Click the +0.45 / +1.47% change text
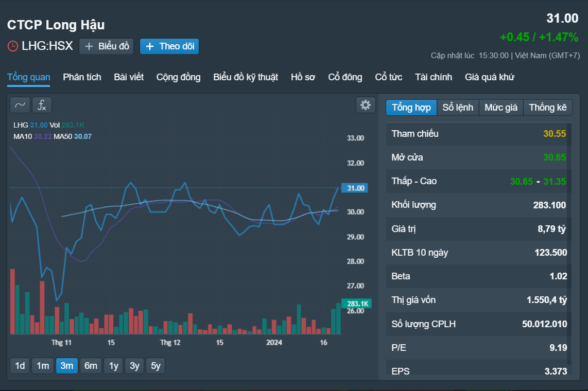Viewport: 588px width, 391px height. [x=539, y=37]
